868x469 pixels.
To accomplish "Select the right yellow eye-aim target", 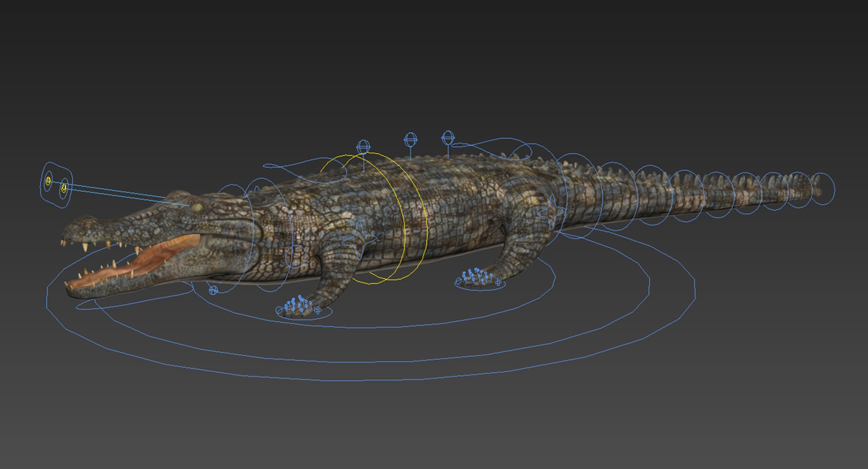I will pos(64,187).
